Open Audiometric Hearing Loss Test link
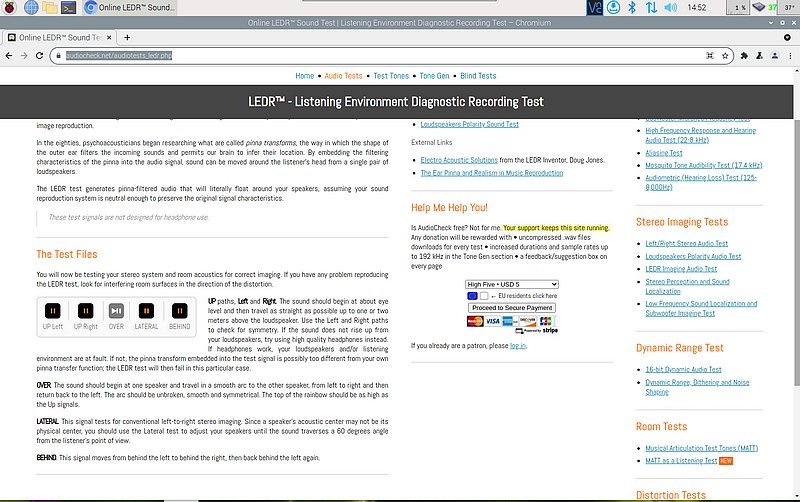 point(701,182)
